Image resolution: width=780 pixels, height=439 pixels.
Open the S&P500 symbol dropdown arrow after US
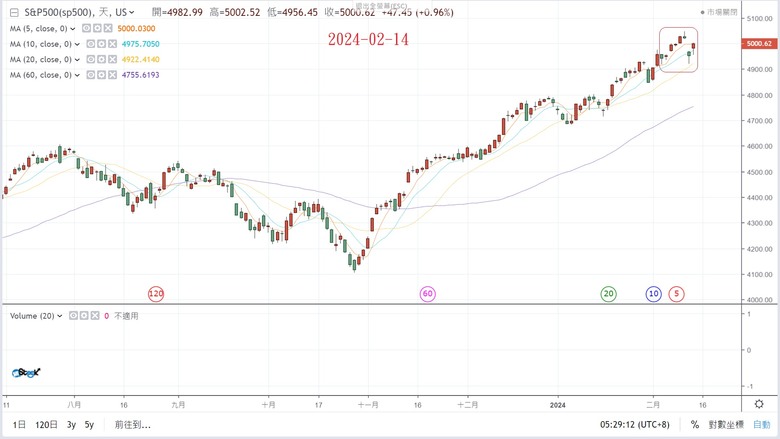tap(132, 12)
